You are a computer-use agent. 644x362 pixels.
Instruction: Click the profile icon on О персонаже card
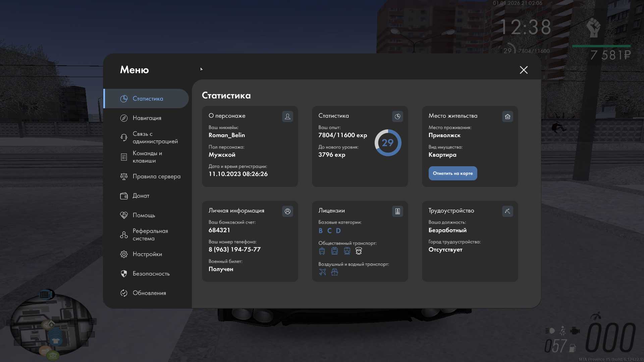tap(287, 116)
